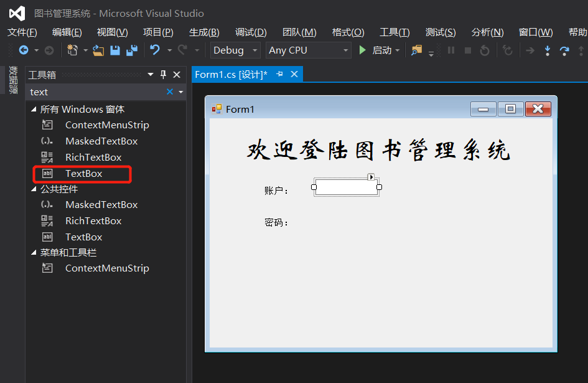Open the Any CPU platform dropdown
The width and height of the screenshot is (588, 383).
pyautogui.click(x=345, y=50)
